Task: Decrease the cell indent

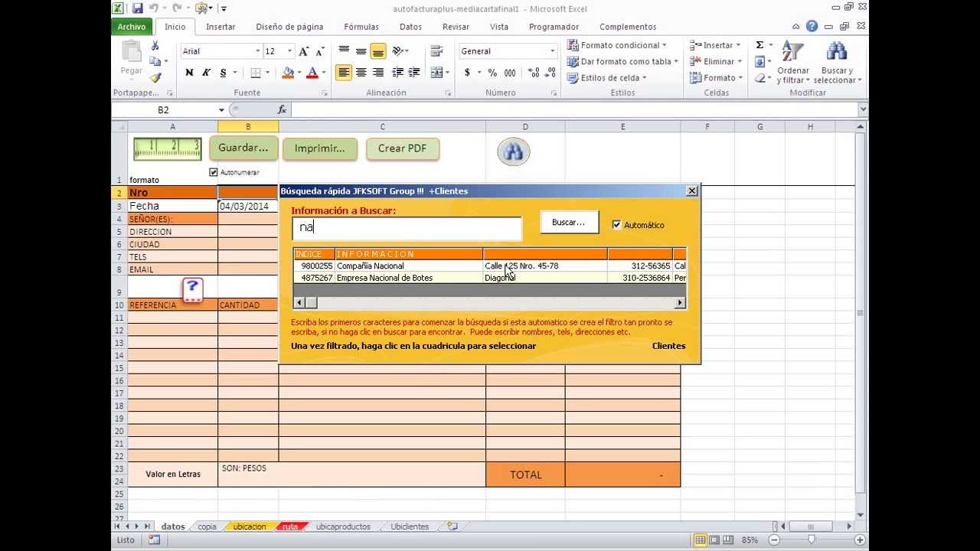Action: pyautogui.click(x=397, y=73)
